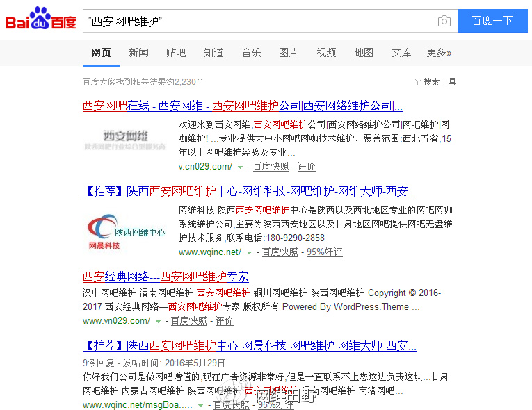Open 百度快照 for www.vn029.com result
The image size is (532, 410).
(189, 321)
